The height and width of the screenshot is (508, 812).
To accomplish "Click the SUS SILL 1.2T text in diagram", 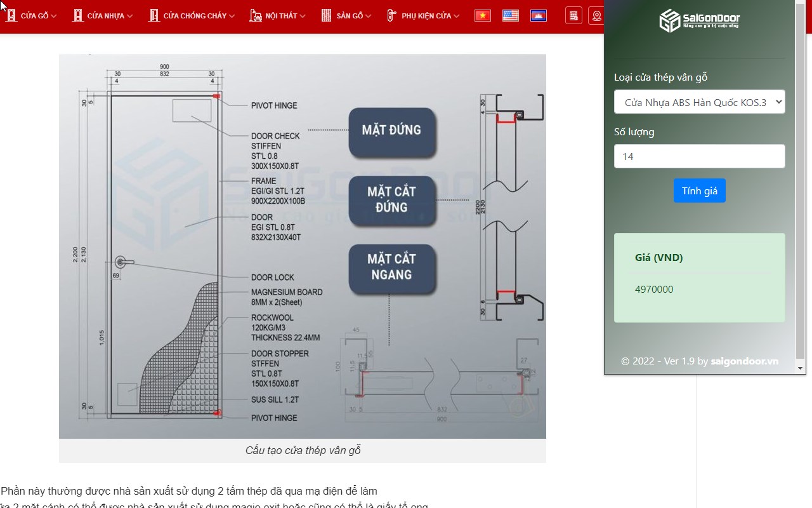I will (275, 399).
